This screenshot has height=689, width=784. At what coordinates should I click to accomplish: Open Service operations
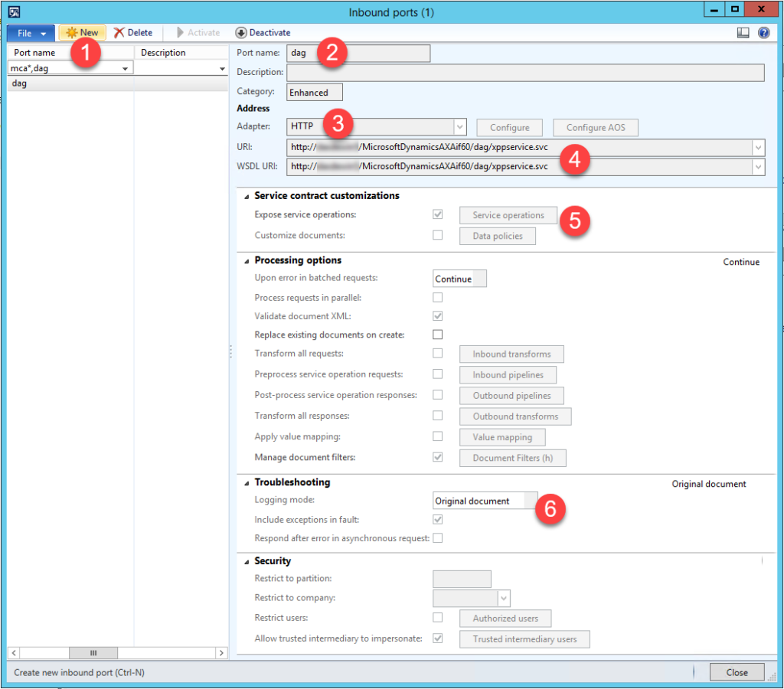pos(508,215)
